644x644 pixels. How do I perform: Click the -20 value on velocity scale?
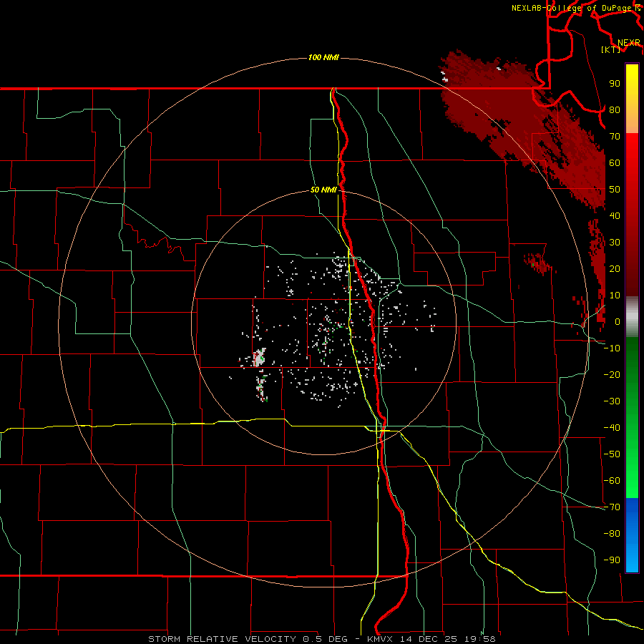coord(612,374)
